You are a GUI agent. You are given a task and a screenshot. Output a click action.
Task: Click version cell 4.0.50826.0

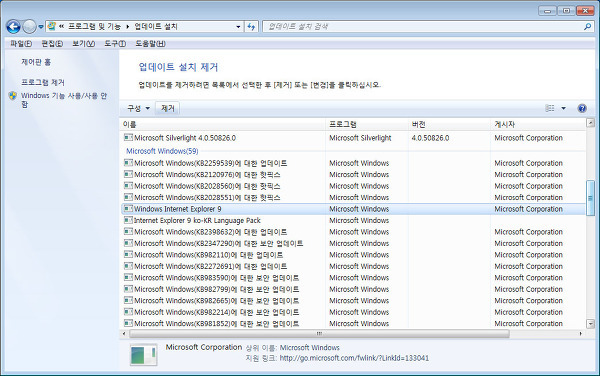(430, 138)
